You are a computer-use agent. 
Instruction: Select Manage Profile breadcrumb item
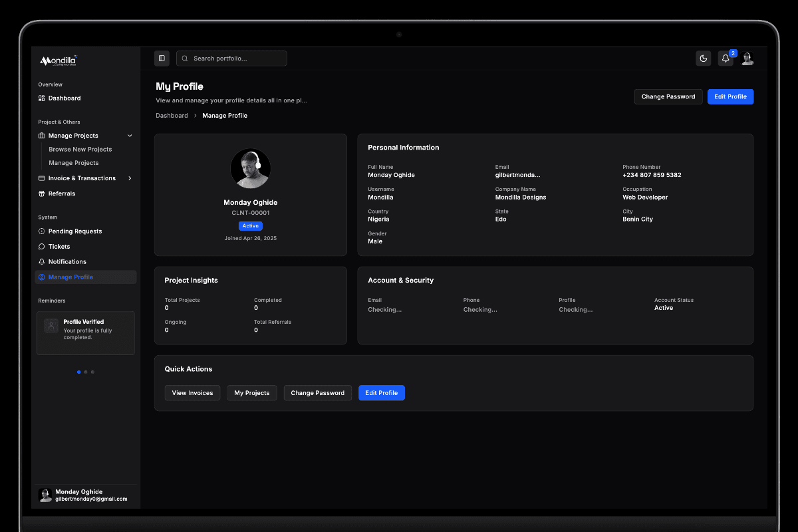click(225, 115)
